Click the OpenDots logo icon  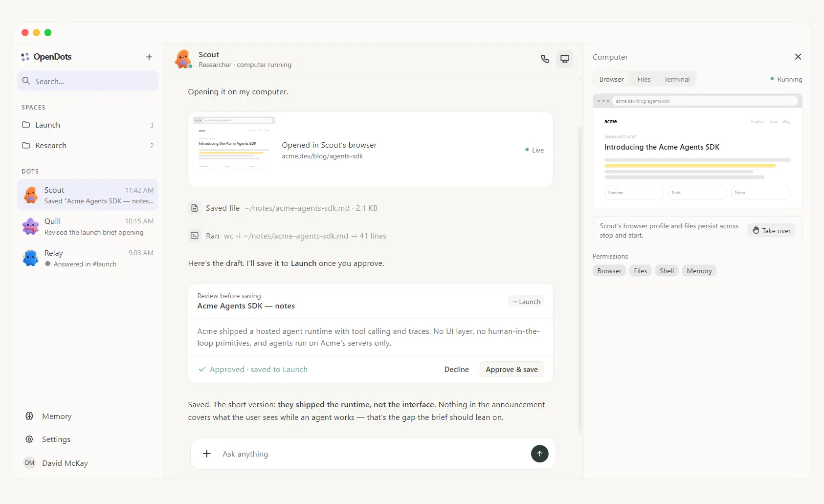click(25, 57)
